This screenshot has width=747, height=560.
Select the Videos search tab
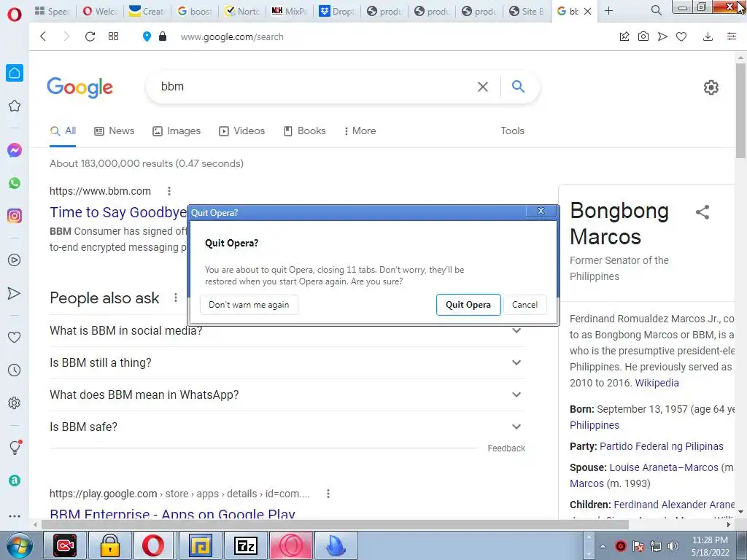click(241, 131)
